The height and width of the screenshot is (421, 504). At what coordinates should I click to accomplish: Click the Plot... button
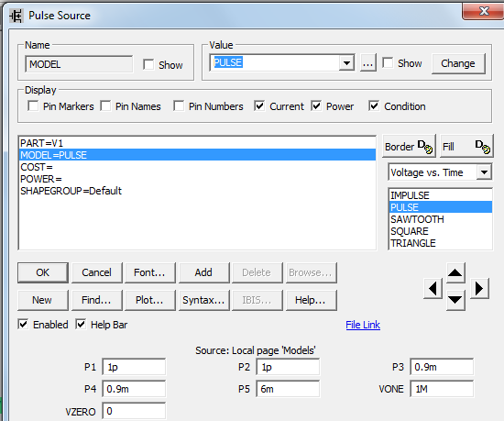(x=149, y=300)
